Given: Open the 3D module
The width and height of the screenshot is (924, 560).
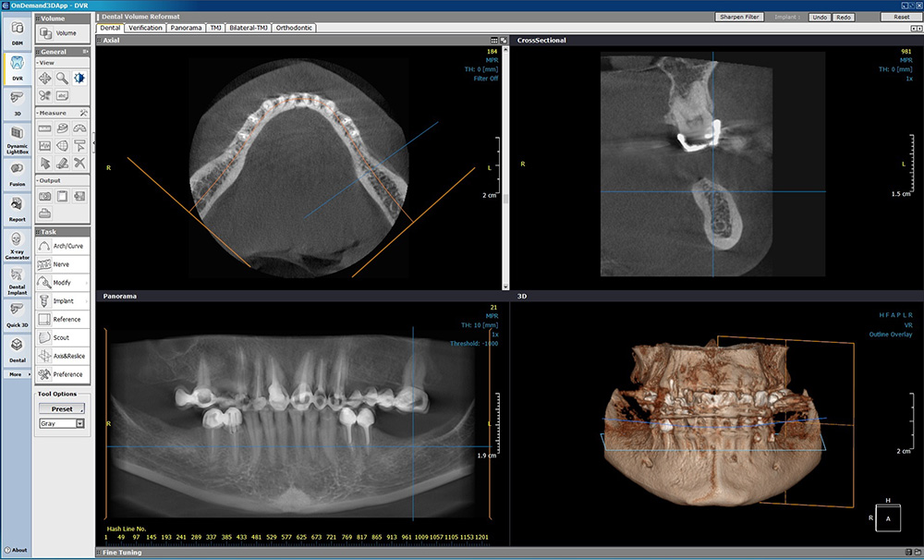Looking at the screenshot, I should coord(17,103).
